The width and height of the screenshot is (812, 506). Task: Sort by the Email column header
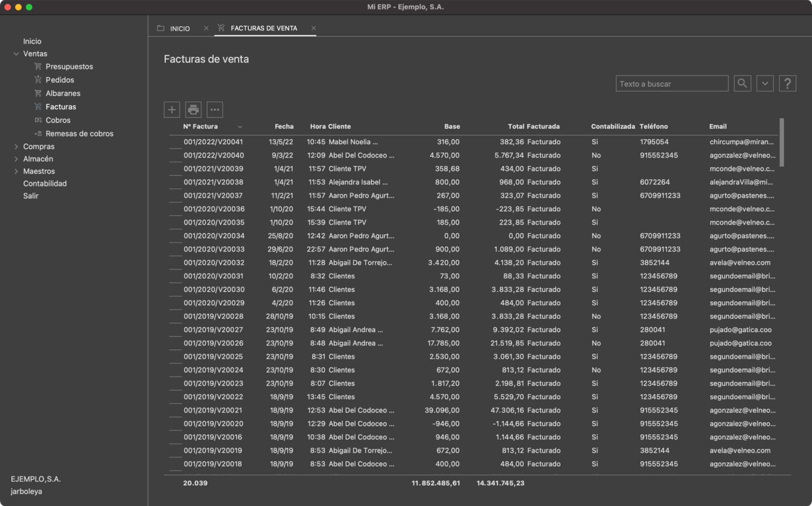(718, 126)
